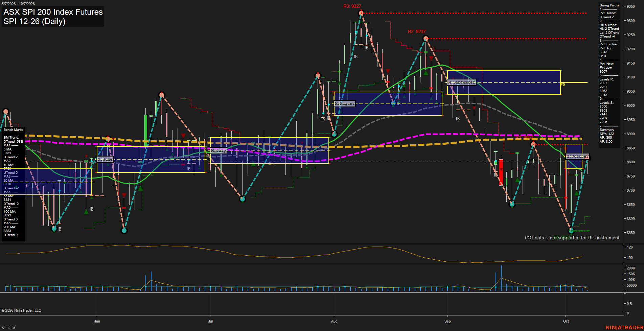The width and height of the screenshot is (644, 331).
Task: Click the 8550 price axis label
Action: coord(630,233)
